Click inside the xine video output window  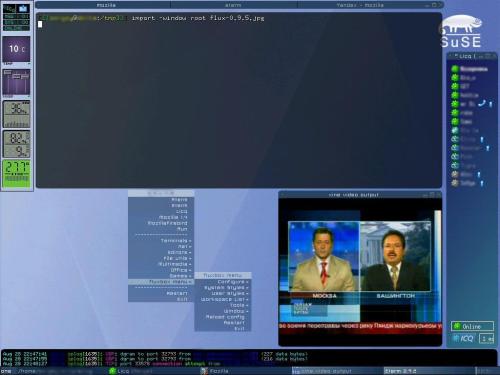point(360,272)
